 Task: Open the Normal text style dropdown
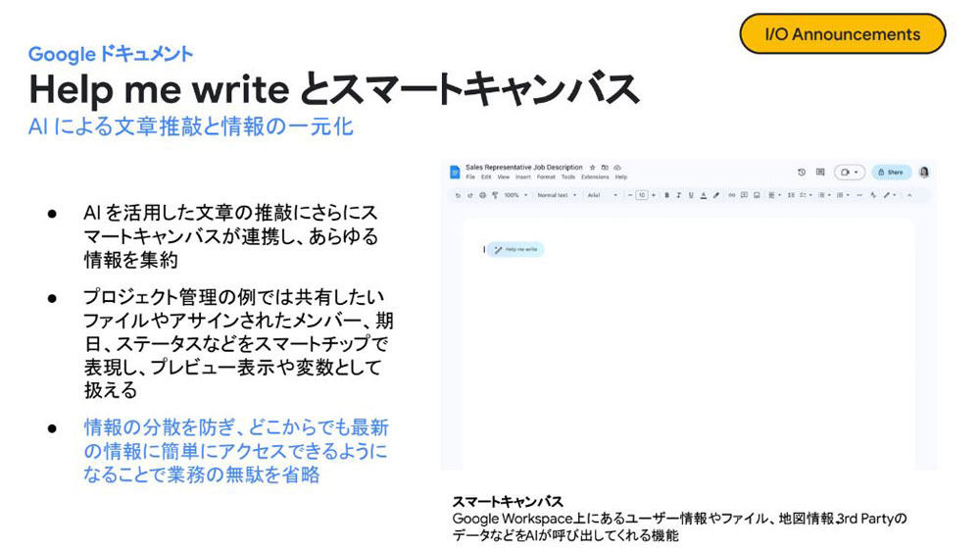(x=557, y=195)
